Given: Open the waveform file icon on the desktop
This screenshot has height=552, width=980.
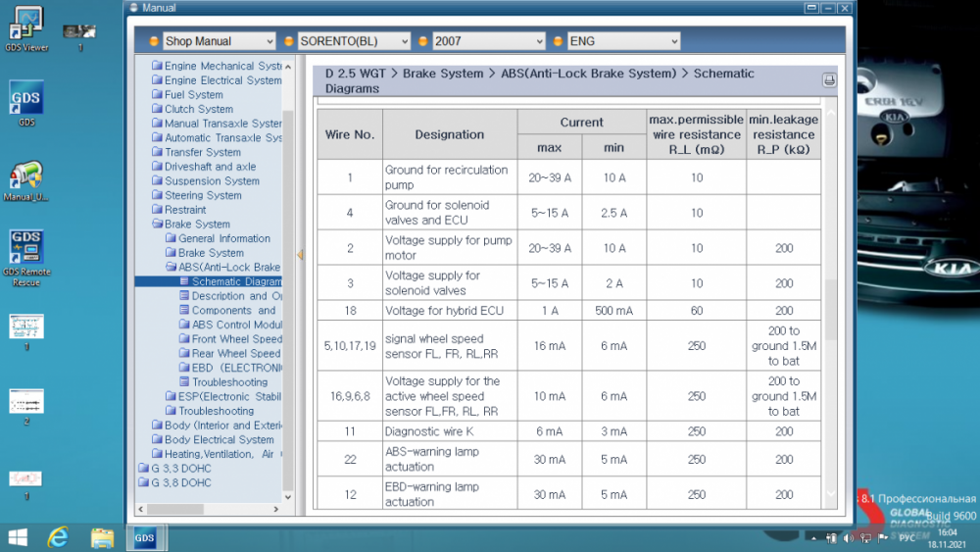Looking at the screenshot, I should (25, 484).
